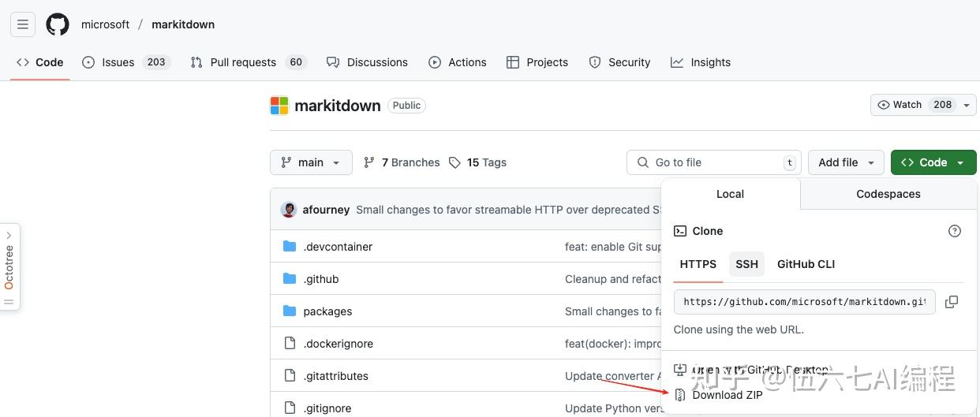Viewport: 980px width, 417px height.
Task: Select the GitHub CLI clone option
Action: tap(806, 264)
